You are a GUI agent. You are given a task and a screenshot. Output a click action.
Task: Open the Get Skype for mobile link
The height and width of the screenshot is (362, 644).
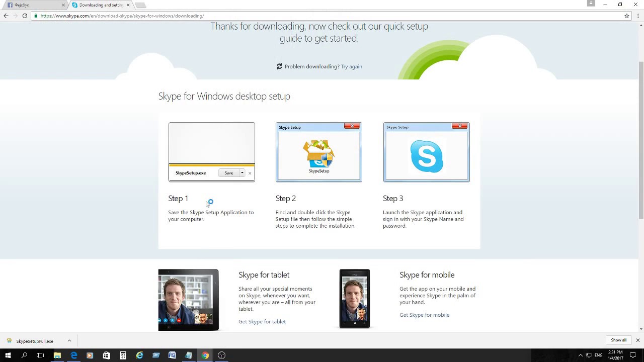coord(425,315)
